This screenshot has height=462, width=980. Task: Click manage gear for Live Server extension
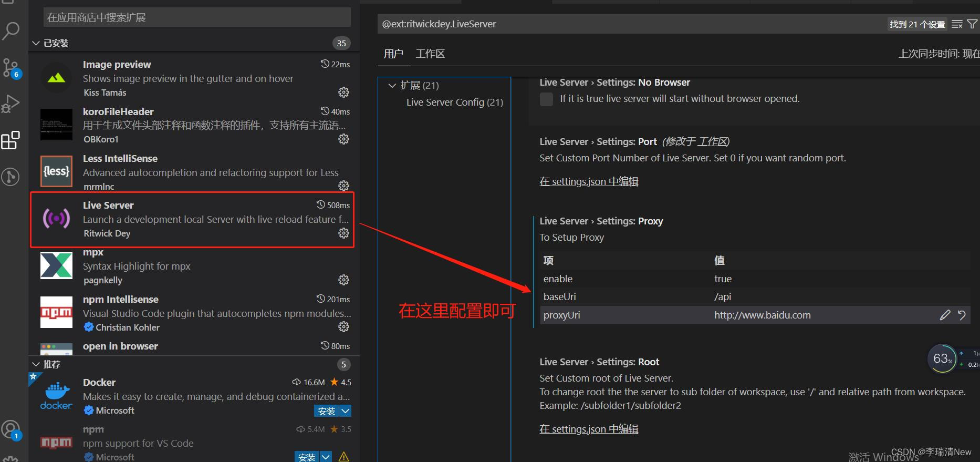pos(343,233)
